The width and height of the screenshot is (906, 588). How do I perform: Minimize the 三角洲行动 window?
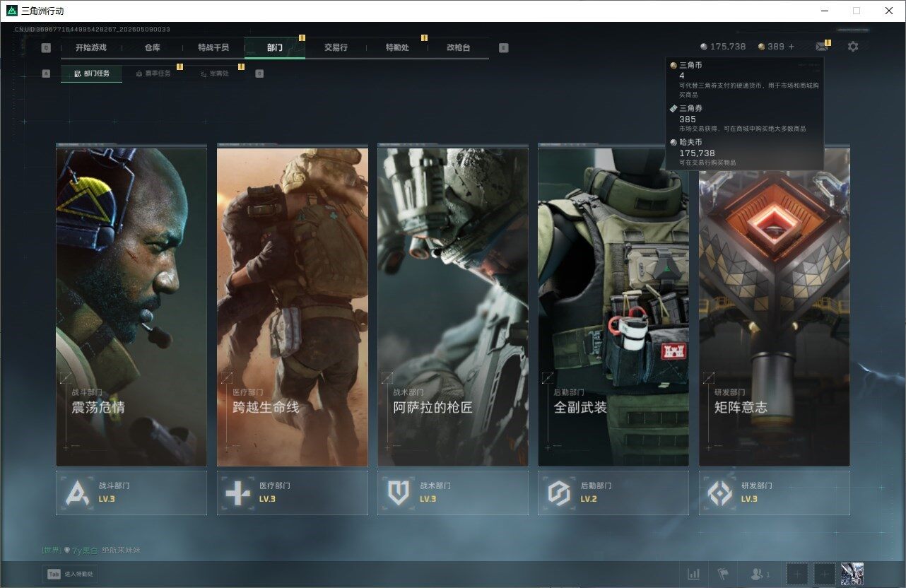824,11
